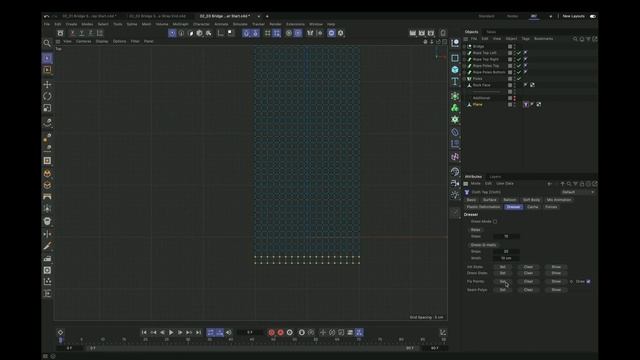The width and height of the screenshot is (640, 360).
Task: Toggle visibility dots of the Additional object
Action: [x=514, y=98]
